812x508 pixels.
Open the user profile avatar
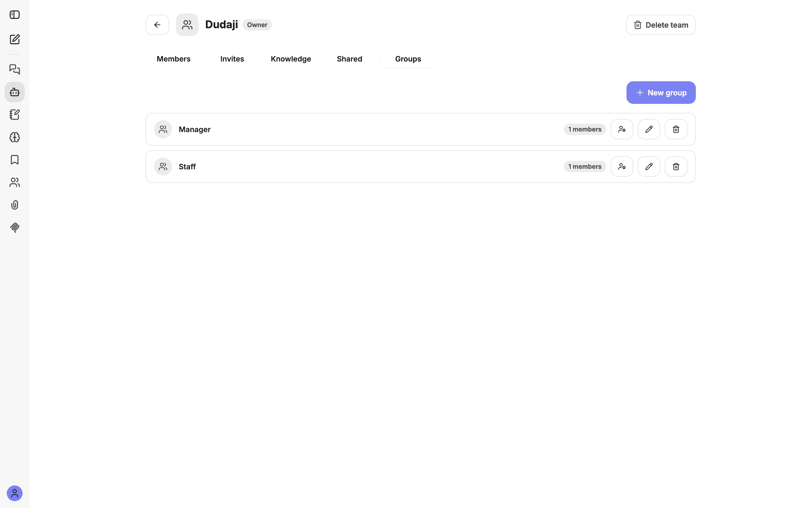[x=14, y=493]
